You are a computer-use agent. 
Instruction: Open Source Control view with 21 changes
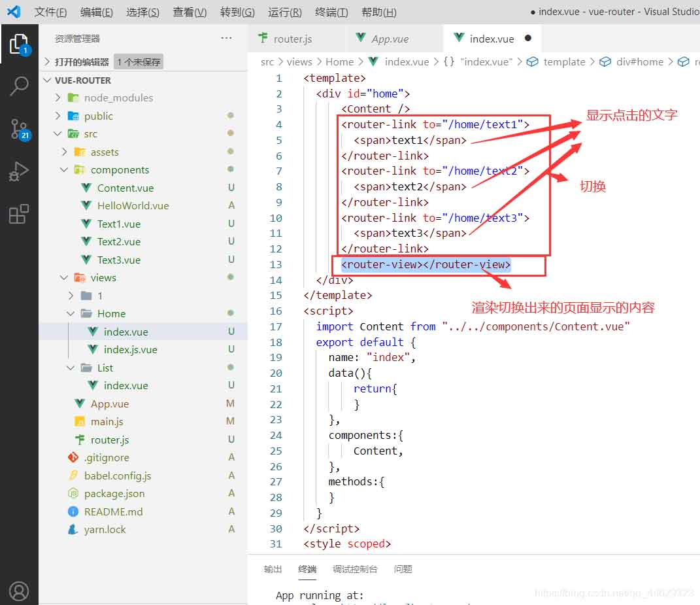click(x=20, y=130)
